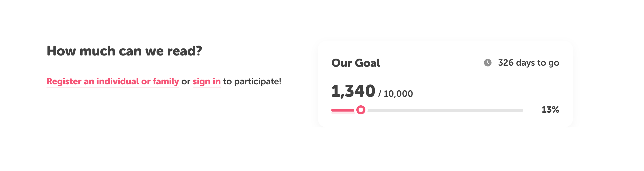Click the number "326" in the countdown
The height and width of the screenshot is (171, 644).
(506, 63)
